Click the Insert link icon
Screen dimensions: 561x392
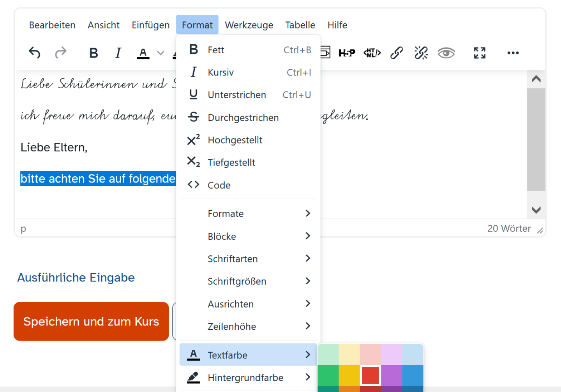397,53
